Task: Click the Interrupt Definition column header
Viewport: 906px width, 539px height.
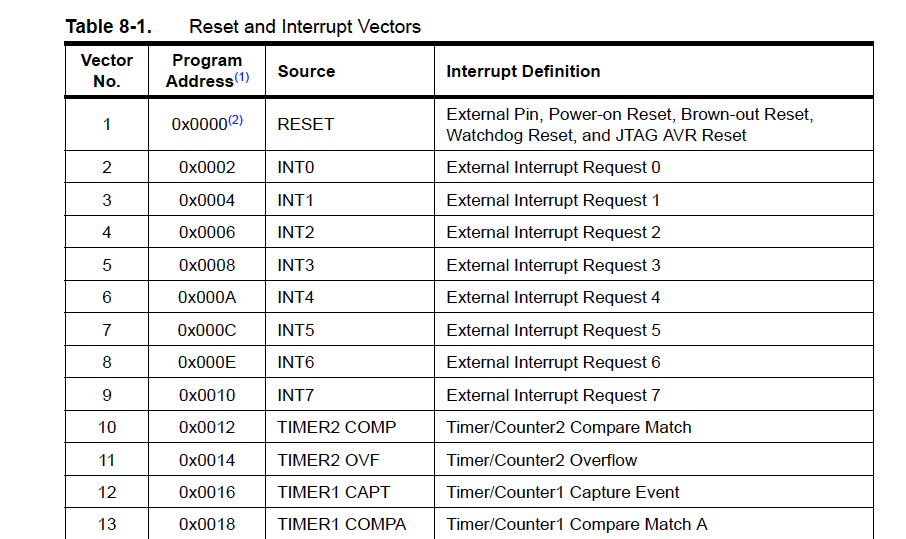Action: coord(523,72)
